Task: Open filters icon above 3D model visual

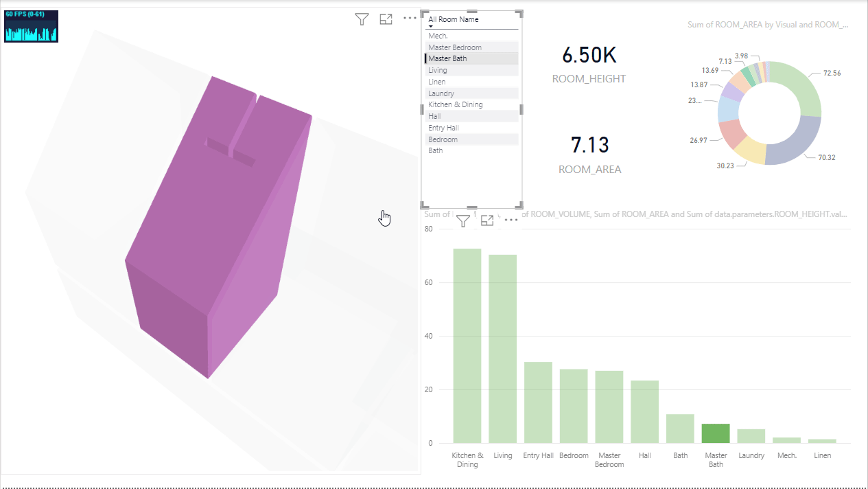Action: (362, 19)
